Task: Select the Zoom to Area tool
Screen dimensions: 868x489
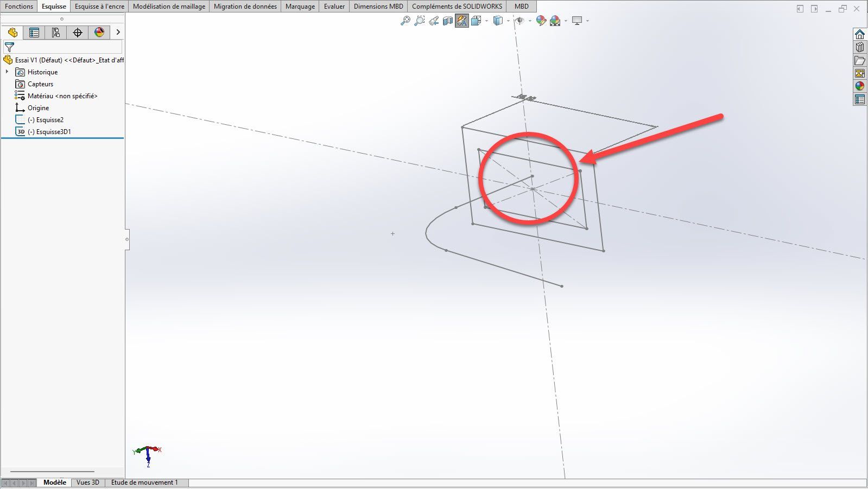Action: 419,21
